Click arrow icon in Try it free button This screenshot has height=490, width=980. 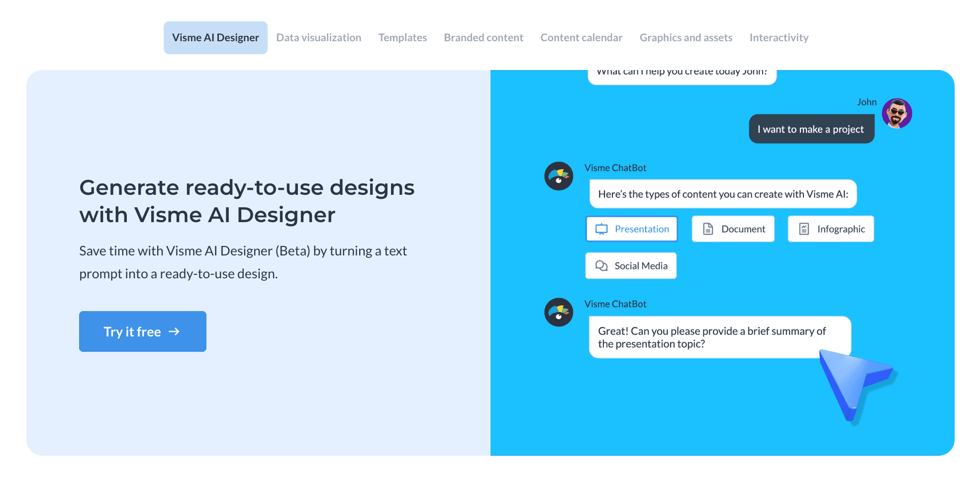[x=174, y=331]
